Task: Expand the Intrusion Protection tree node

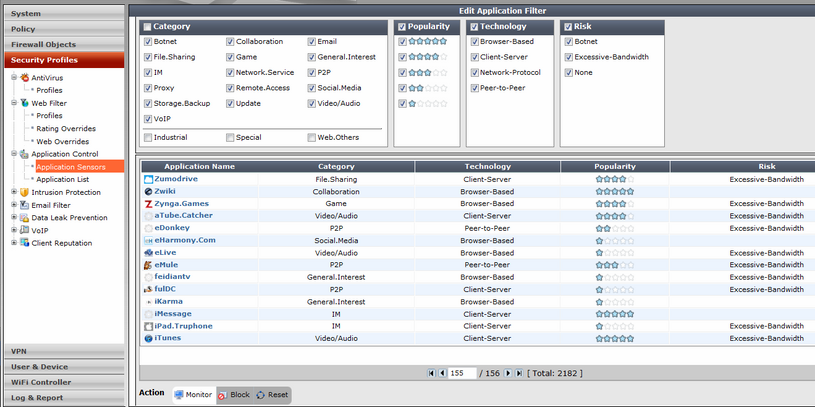Action: [x=14, y=192]
